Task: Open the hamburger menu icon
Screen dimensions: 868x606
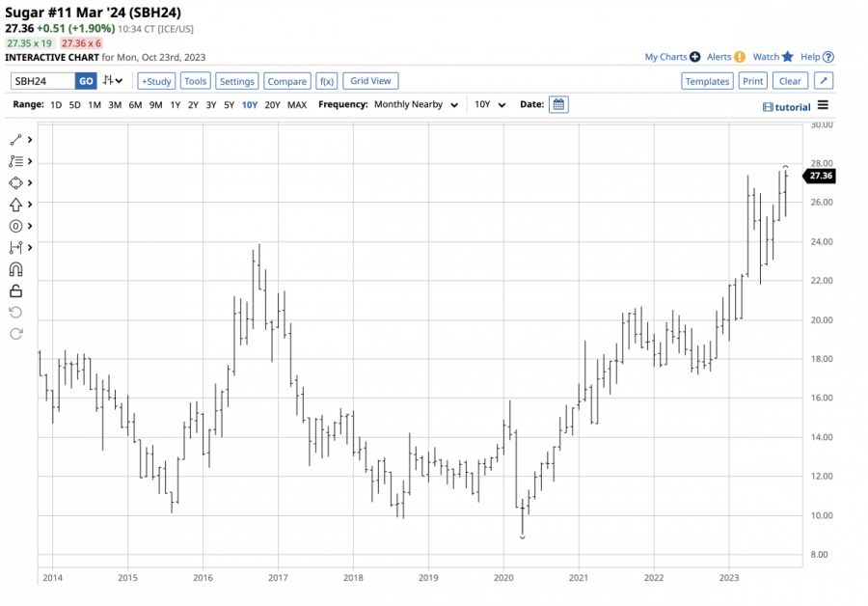Action: click(x=823, y=105)
